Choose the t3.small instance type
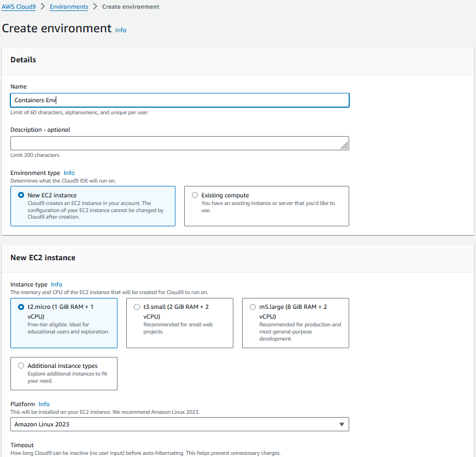 point(137,307)
